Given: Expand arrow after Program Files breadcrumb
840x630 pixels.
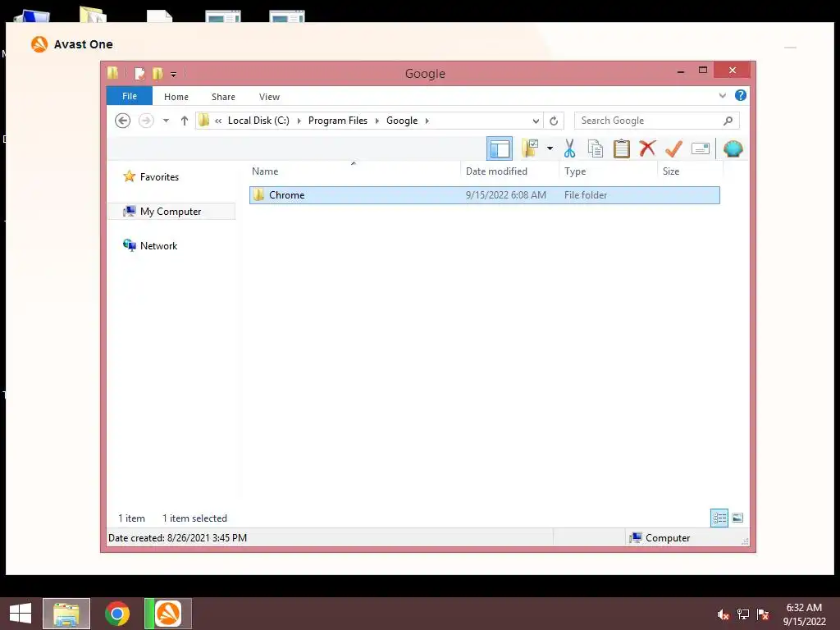Looking at the screenshot, I should [x=377, y=121].
